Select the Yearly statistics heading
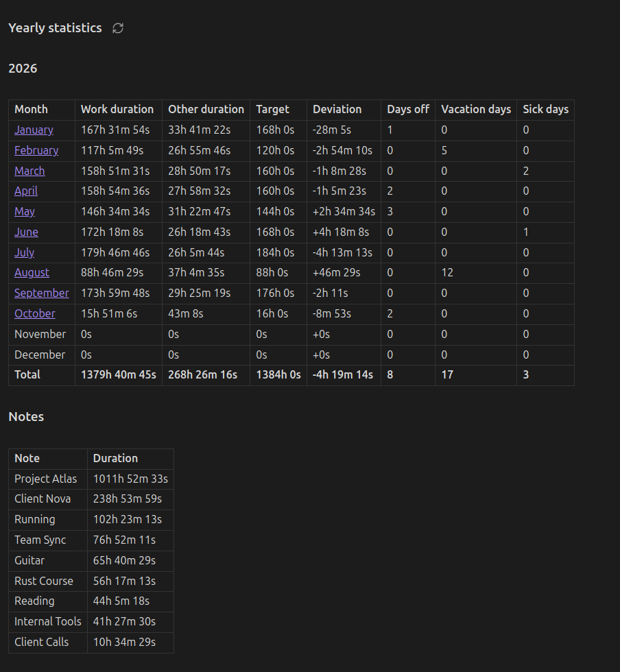The height and width of the screenshot is (672, 620). pos(56,28)
